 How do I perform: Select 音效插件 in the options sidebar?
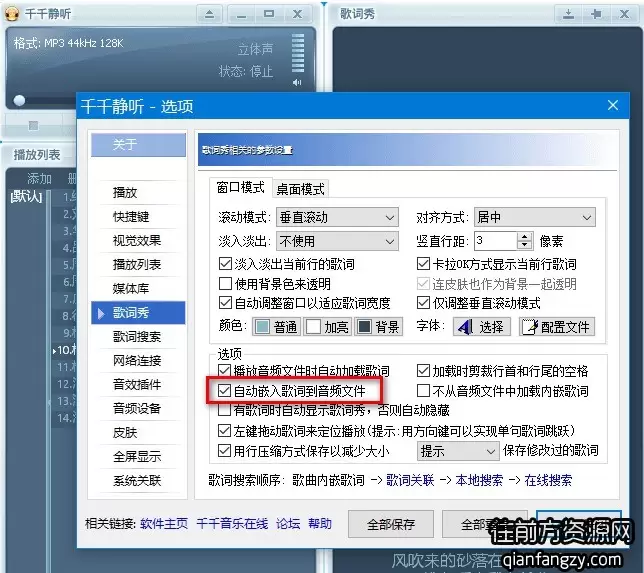138,384
